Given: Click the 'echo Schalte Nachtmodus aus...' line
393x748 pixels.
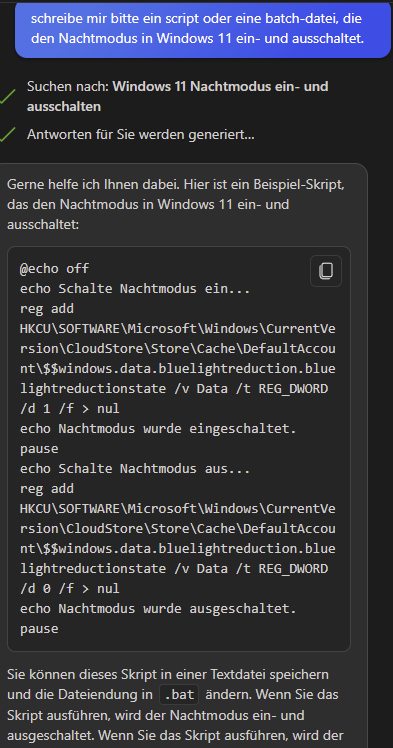Looking at the screenshot, I should 135,468.
